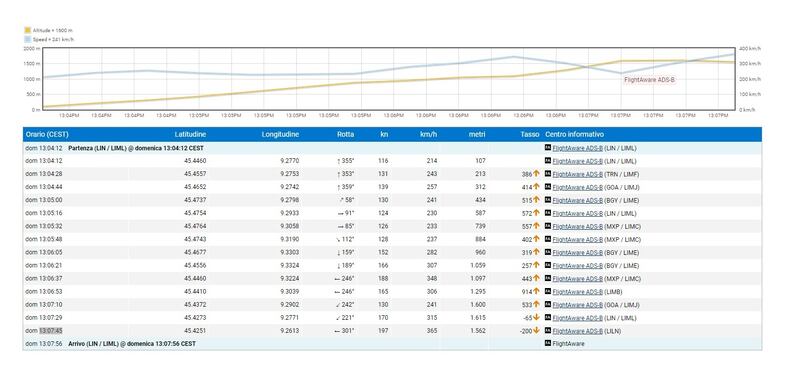Click the Longitudine column header

pos(280,135)
